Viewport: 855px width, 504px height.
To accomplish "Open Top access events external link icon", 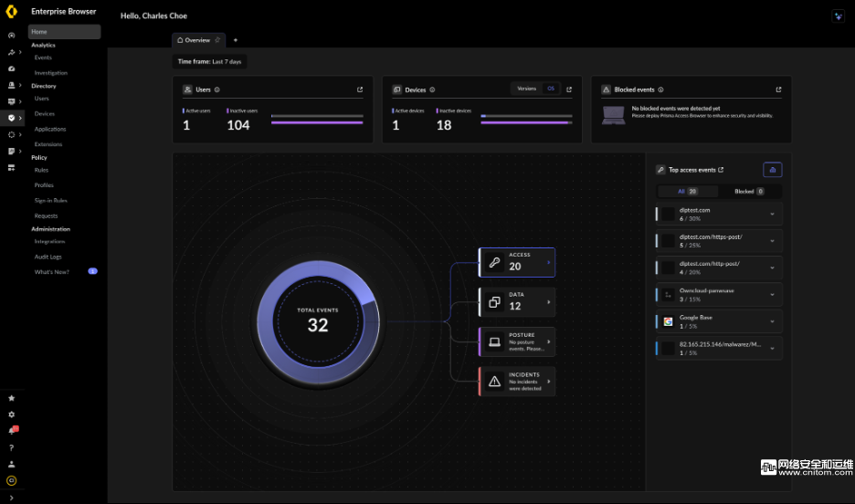I will [x=721, y=170].
